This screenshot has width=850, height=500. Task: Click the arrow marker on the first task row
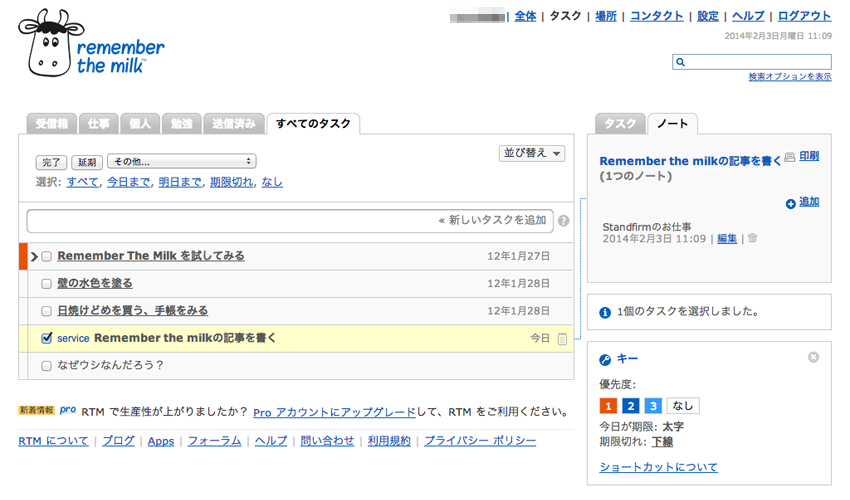pyautogui.click(x=34, y=257)
